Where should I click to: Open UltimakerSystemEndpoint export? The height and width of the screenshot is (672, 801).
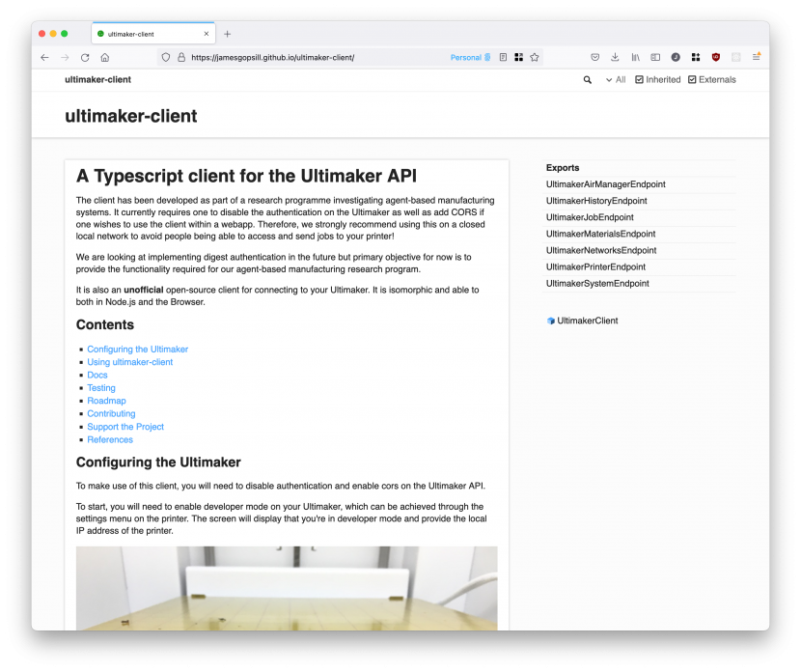(597, 284)
